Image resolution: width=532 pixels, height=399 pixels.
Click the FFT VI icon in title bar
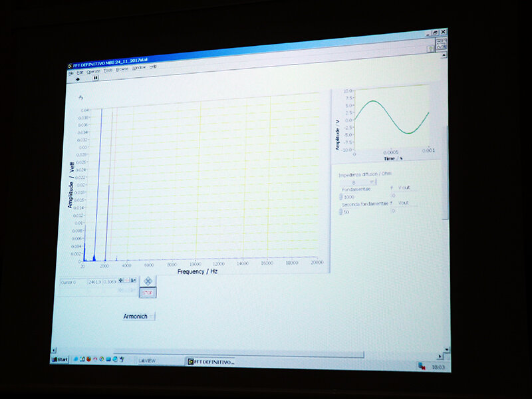coord(70,65)
